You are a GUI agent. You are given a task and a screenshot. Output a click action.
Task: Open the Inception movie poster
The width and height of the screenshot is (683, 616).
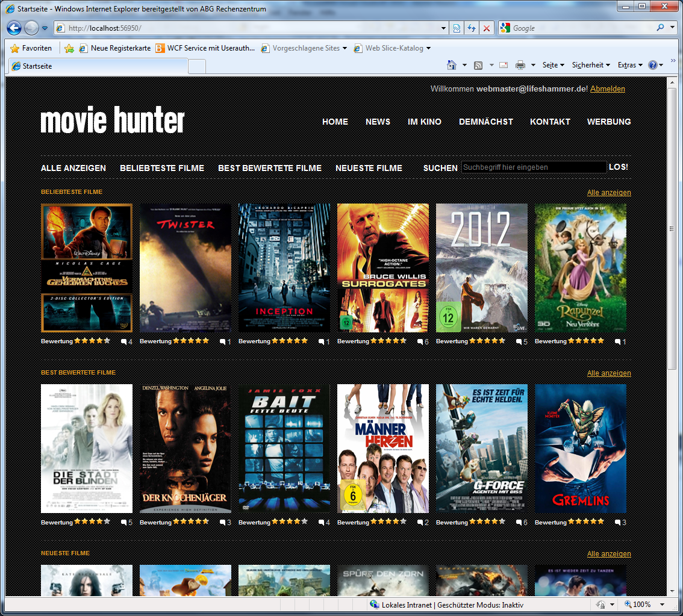(x=284, y=267)
